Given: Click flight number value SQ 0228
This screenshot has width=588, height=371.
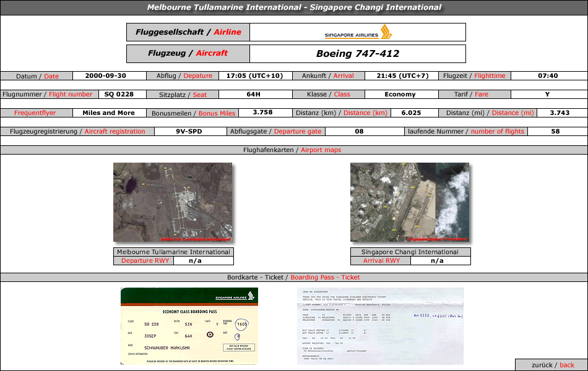Looking at the screenshot, I should tap(119, 94).
